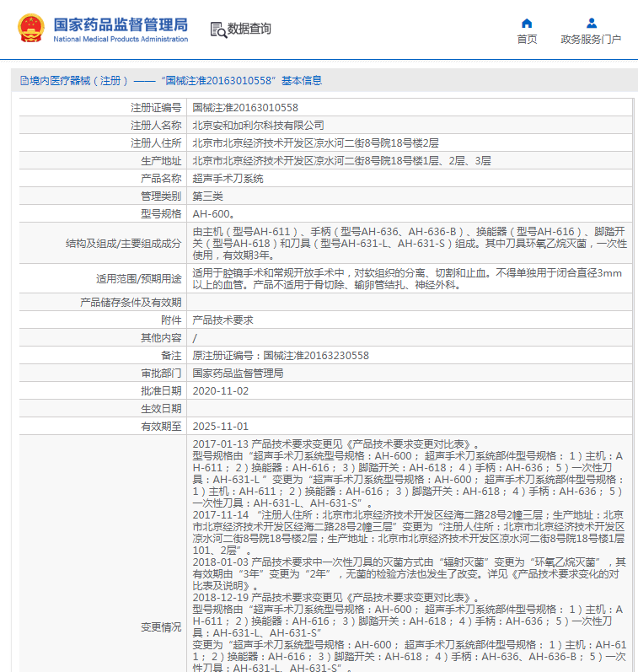Viewport: 638px width, 672px height.
Task: Click the 适用范围/预期用途 description text
Action: point(407,278)
